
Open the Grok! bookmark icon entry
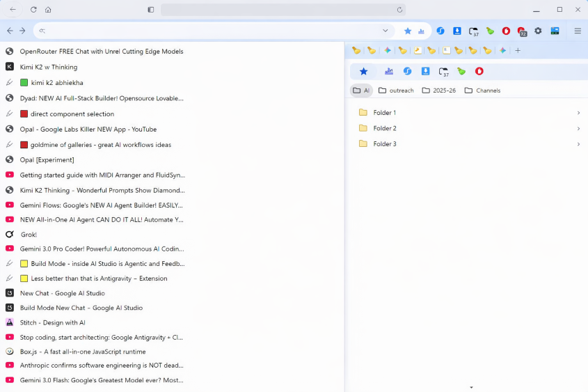coord(10,235)
